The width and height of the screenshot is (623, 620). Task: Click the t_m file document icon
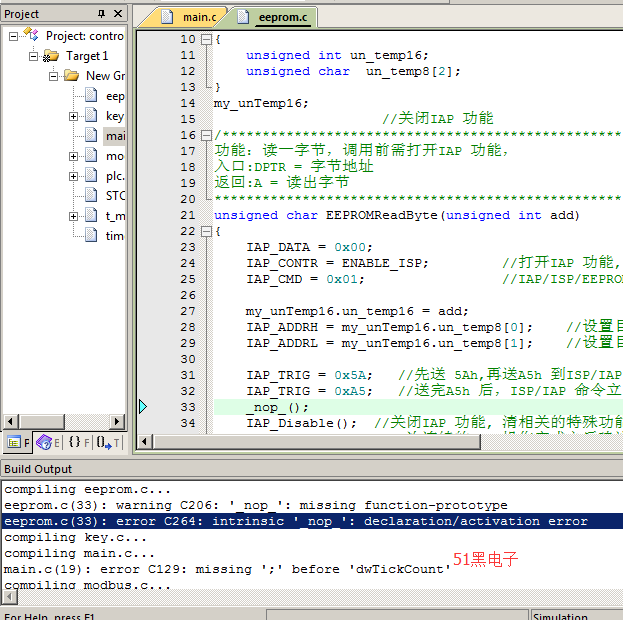pos(91,215)
